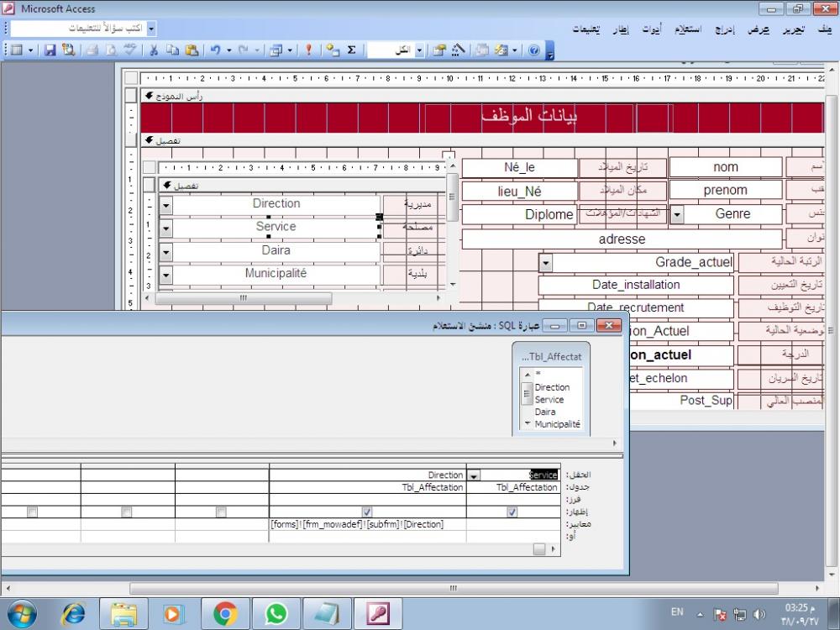Open the Properties sheet icon
This screenshot has height=630, width=840.
click(x=439, y=50)
